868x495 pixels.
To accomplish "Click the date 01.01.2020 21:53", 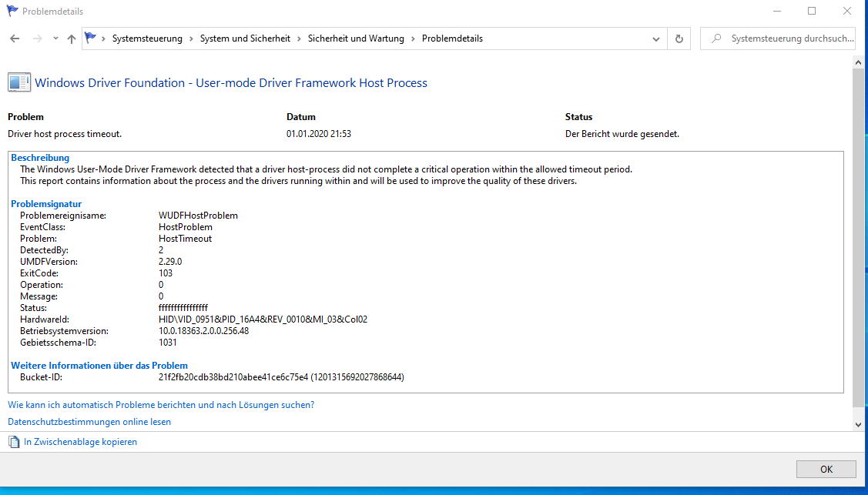I will [319, 134].
